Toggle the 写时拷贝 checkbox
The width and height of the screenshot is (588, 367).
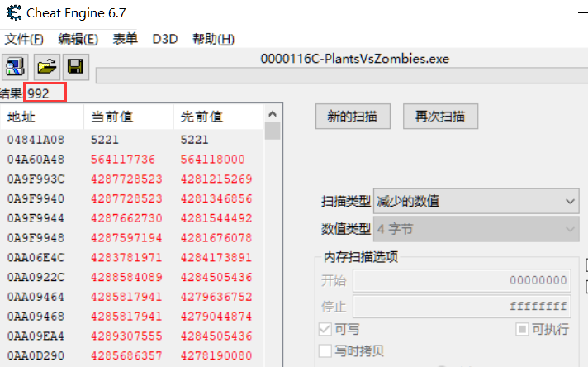pyautogui.click(x=325, y=351)
